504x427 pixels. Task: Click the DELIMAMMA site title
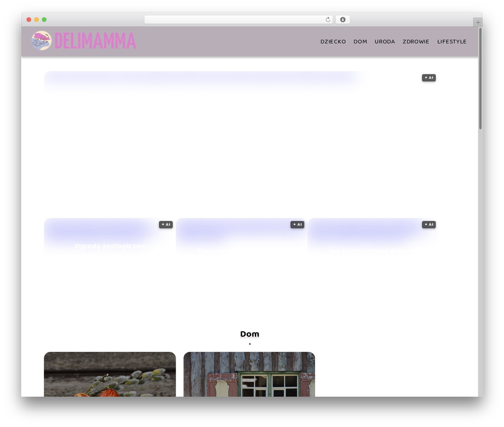95,41
